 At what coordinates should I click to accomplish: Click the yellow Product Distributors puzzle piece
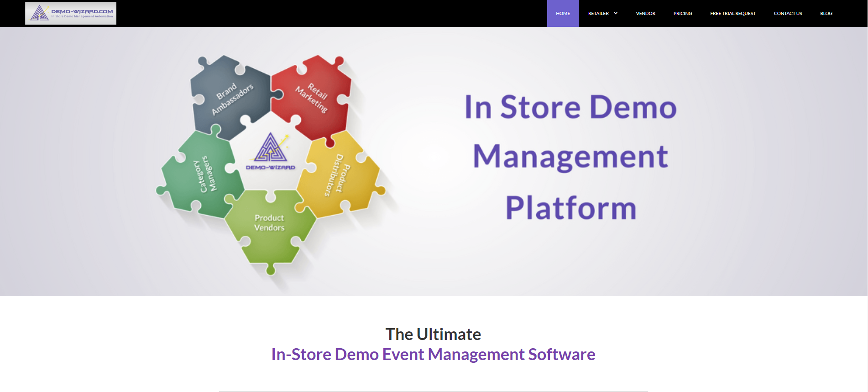pyautogui.click(x=339, y=175)
